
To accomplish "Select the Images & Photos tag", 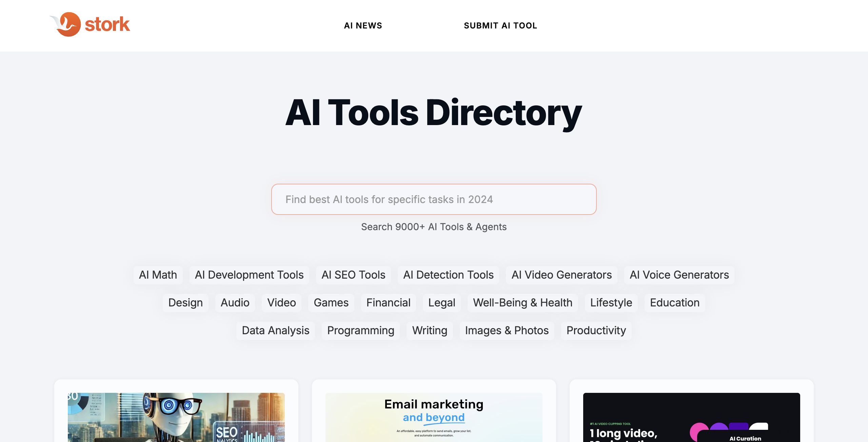I will (x=507, y=330).
